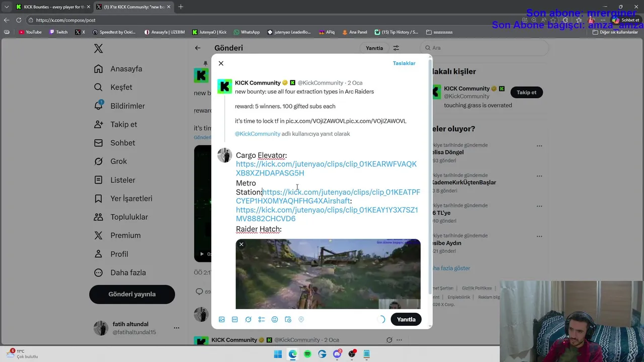The image size is (644, 362).
Task: Open Sohbet messages in sidebar
Action: (115, 143)
